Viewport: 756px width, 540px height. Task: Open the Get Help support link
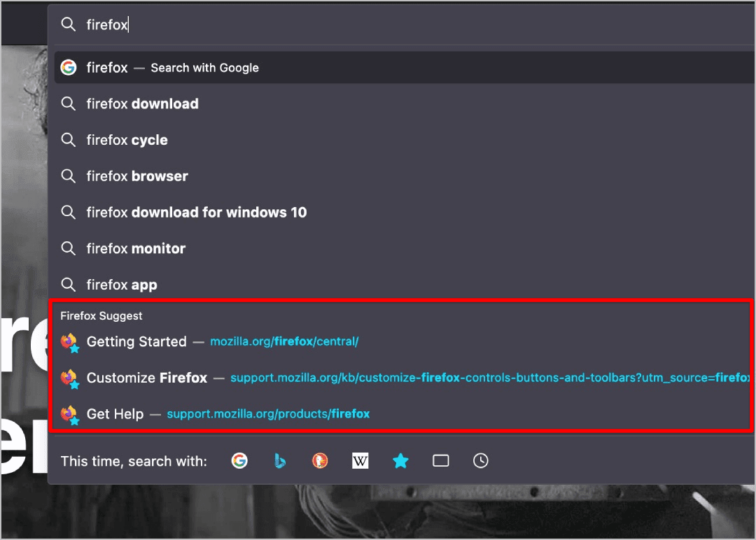point(268,414)
